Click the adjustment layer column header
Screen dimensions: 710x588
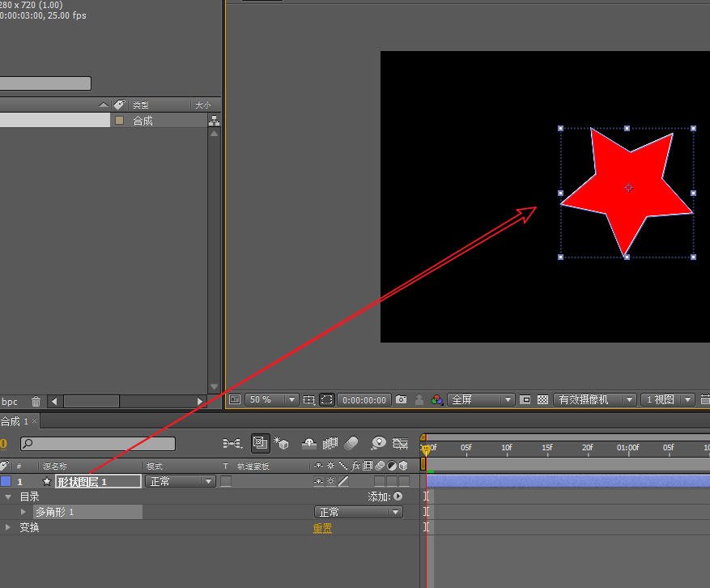[x=392, y=465]
